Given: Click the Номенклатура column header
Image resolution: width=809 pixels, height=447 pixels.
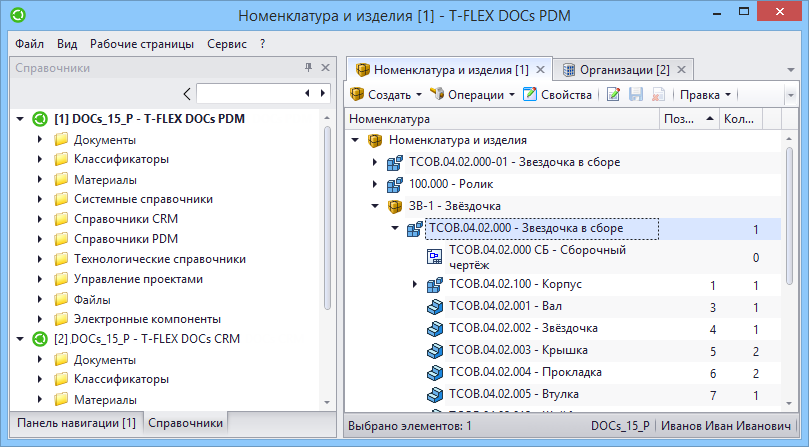Looking at the screenshot, I should pyautogui.click(x=501, y=119).
